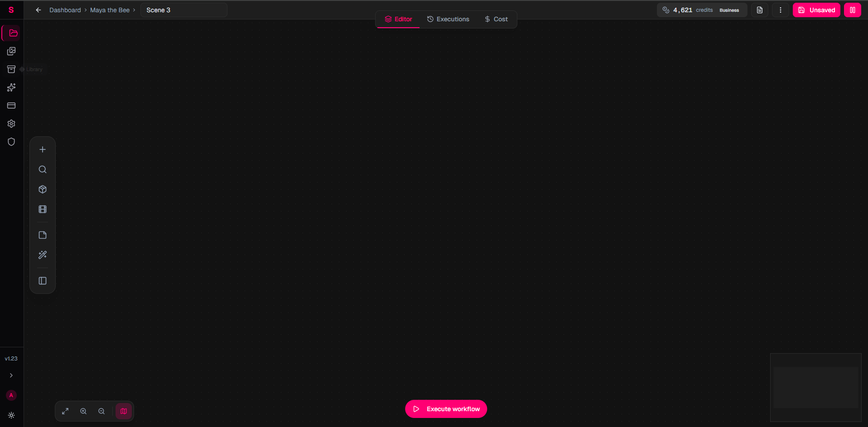Navigate to Maya the Bee breadcrumb
868x427 pixels.
110,10
